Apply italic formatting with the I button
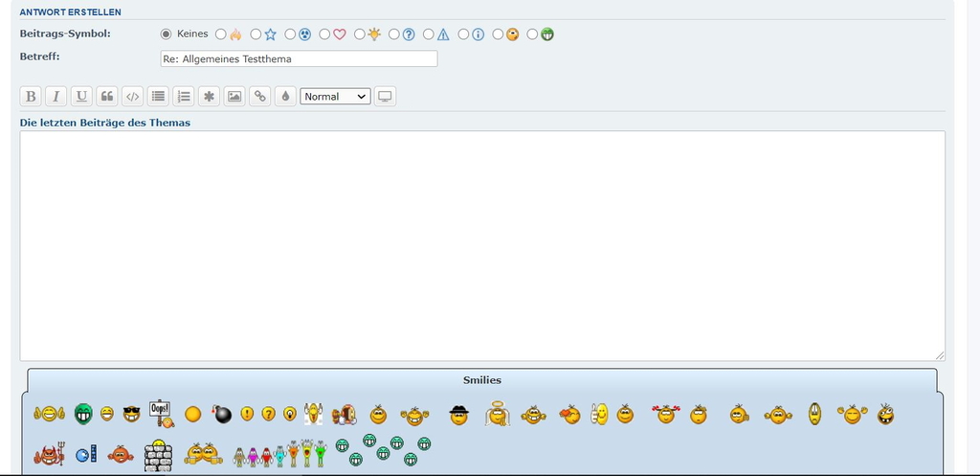Viewport: 980px width, 476px height. tap(56, 97)
